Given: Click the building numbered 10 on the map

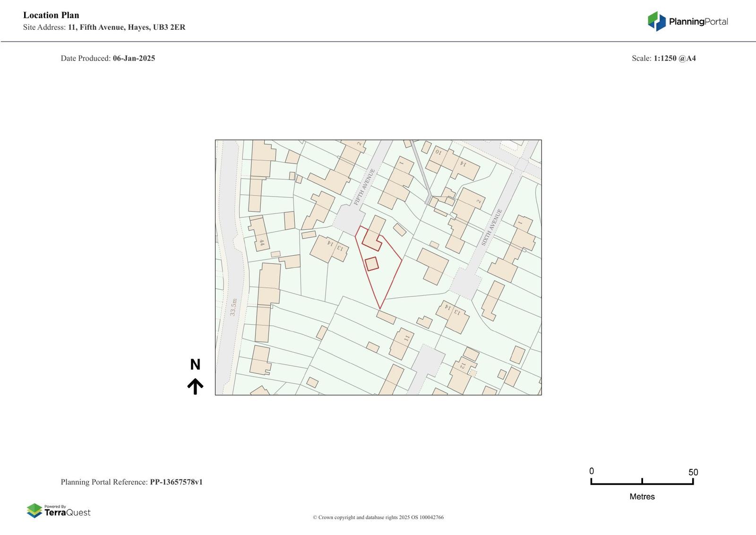Looking at the screenshot, I should (438, 160).
